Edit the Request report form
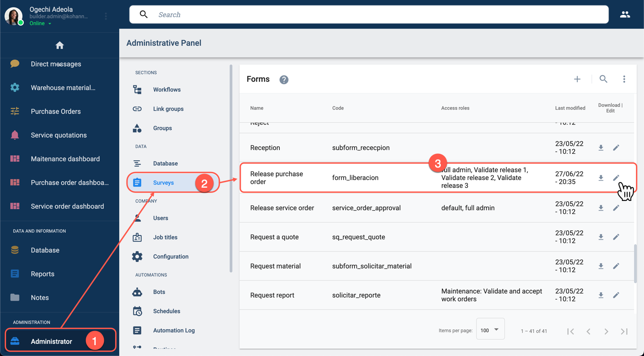Image resolution: width=644 pixels, height=356 pixels. click(x=616, y=295)
